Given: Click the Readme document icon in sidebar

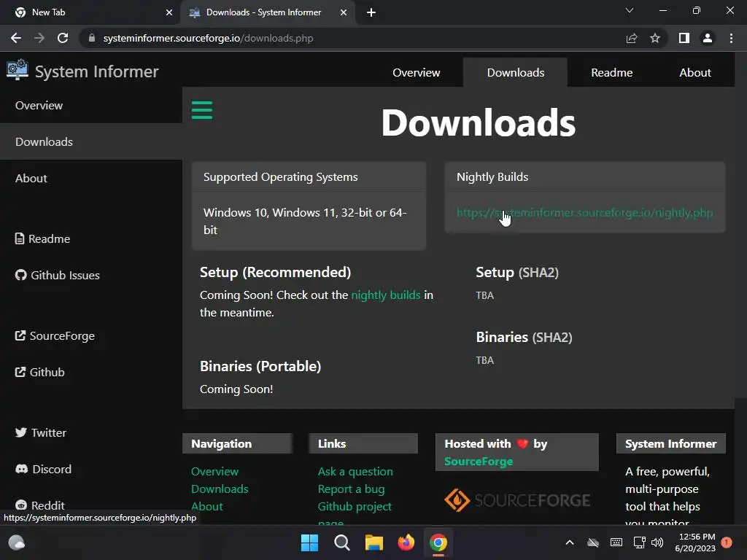Looking at the screenshot, I should (x=20, y=238).
